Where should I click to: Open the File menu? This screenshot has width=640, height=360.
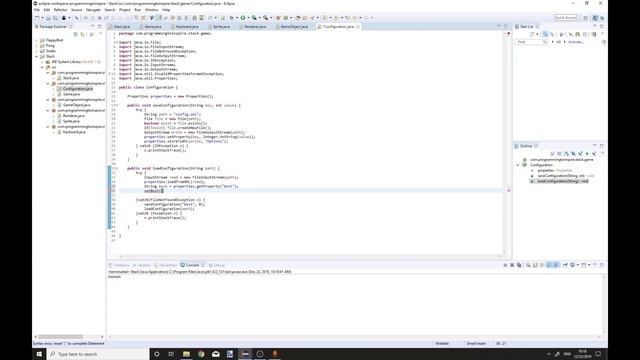point(37,10)
